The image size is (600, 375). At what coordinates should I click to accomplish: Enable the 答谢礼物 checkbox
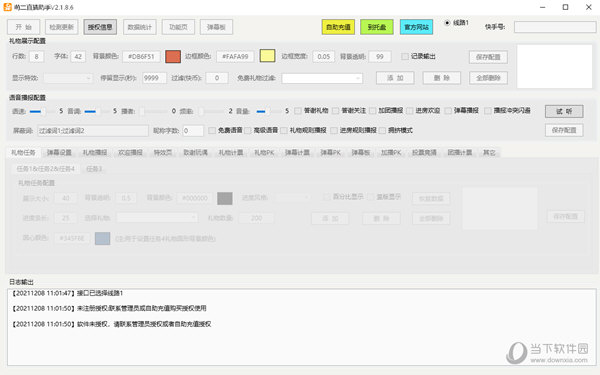pyautogui.click(x=298, y=111)
